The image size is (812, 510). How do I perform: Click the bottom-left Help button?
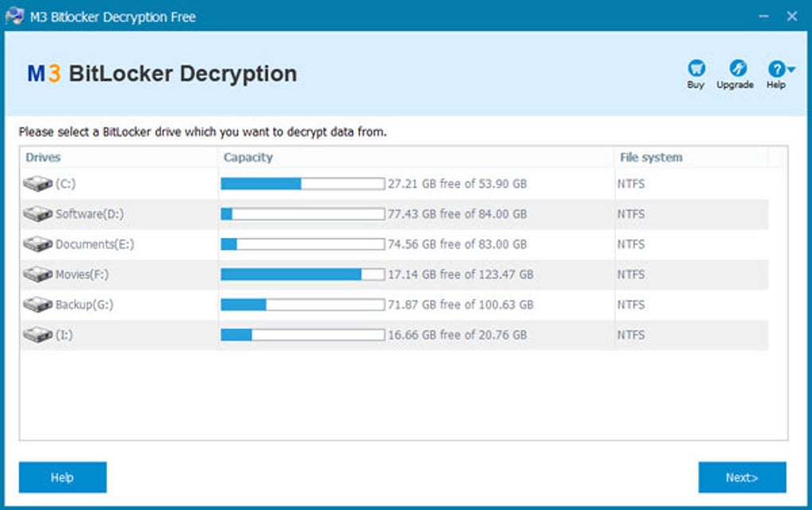point(63,477)
